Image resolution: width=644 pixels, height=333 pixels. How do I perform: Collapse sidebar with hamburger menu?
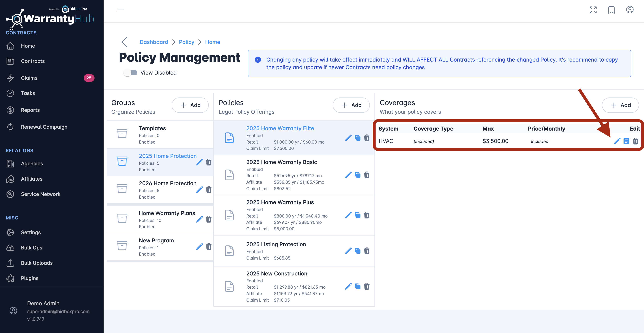click(x=121, y=10)
